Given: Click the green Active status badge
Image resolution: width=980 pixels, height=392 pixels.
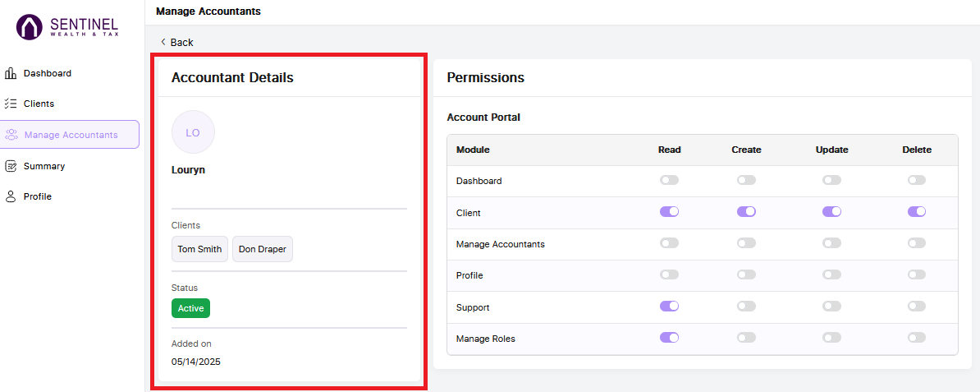Looking at the screenshot, I should click(190, 308).
